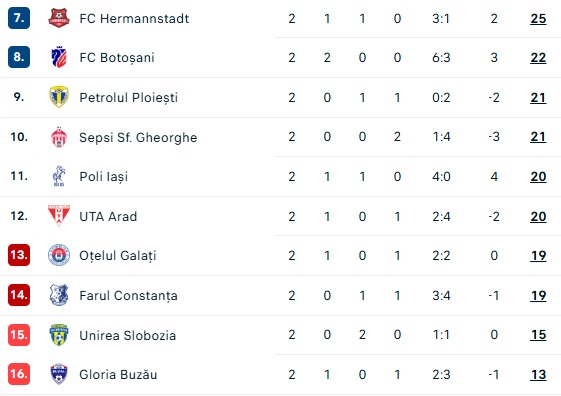Click the blue rank 7 badge
Screen dimensions: 561x396
(x=19, y=18)
